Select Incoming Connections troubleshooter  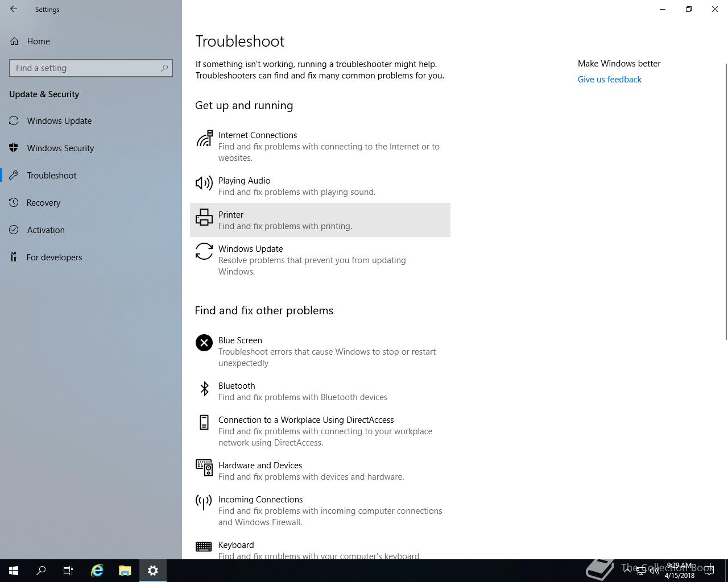coord(320,510)
